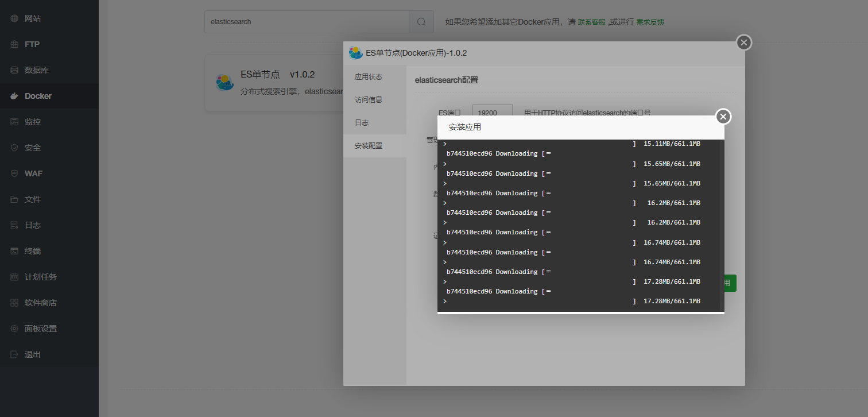The width and height of the screenshot is (868, 417).
Task: Click the ES单节点 app icon in card
Action: click(224, 83)
